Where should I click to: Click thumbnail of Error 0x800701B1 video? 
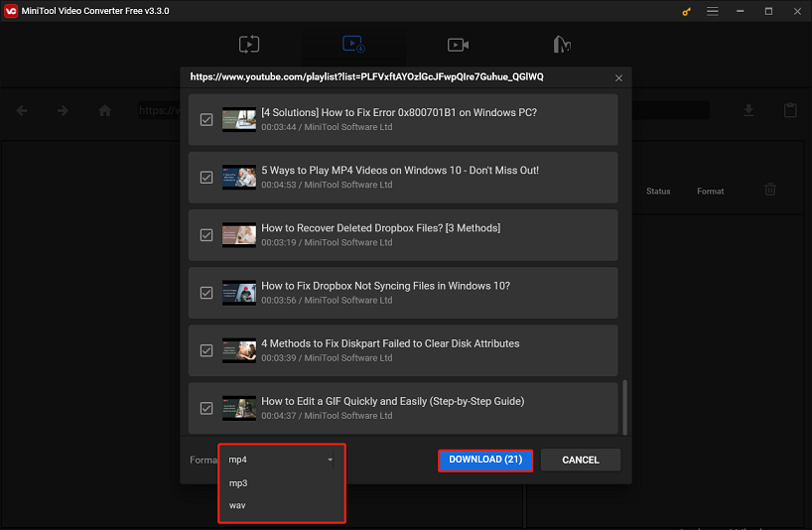[x=239, y=119]
